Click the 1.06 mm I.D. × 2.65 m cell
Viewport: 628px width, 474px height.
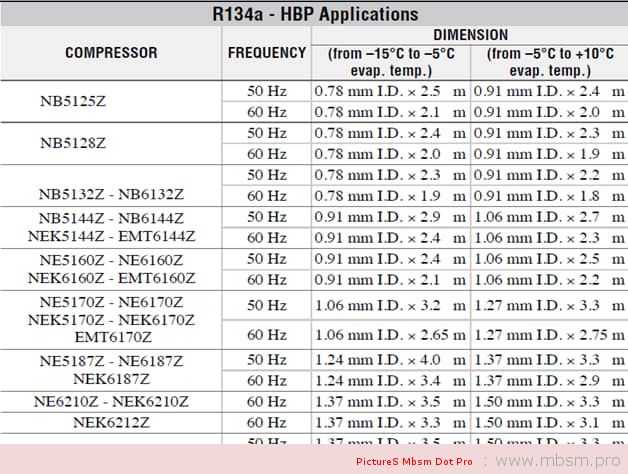tap(390, 334)
